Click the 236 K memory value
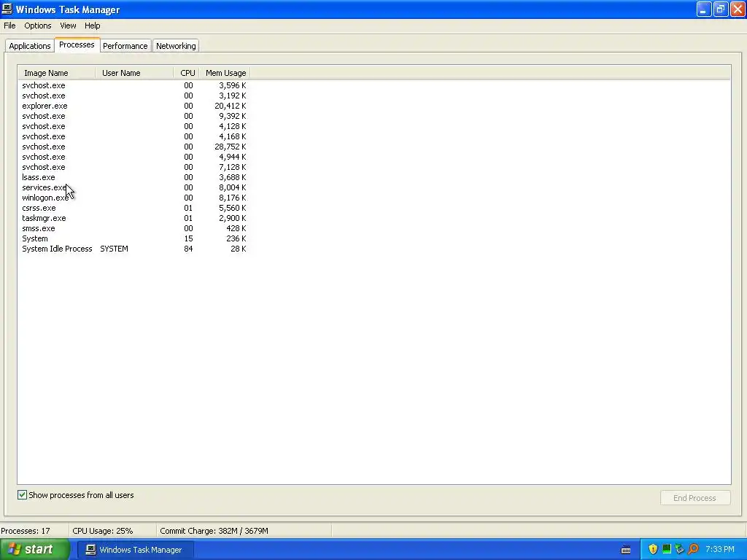 click(236, 238)
